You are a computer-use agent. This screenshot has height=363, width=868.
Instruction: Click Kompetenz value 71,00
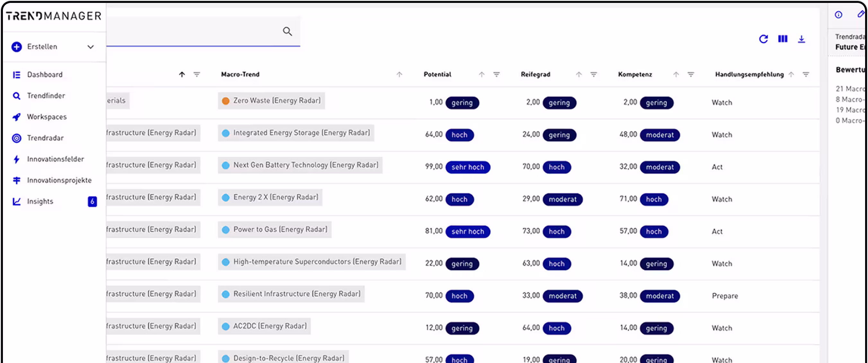(628, 199)
